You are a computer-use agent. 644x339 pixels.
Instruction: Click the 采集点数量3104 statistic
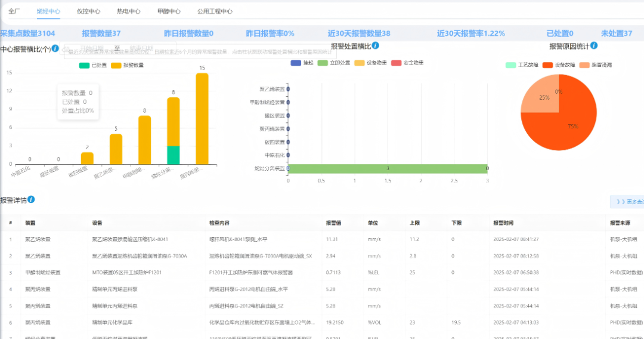27,33
